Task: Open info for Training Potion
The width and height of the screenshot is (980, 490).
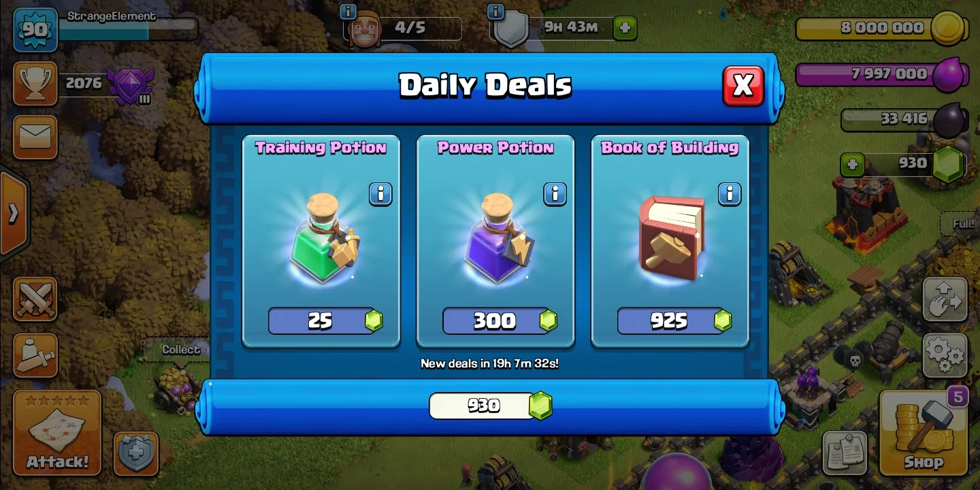Action: [380, 194]
